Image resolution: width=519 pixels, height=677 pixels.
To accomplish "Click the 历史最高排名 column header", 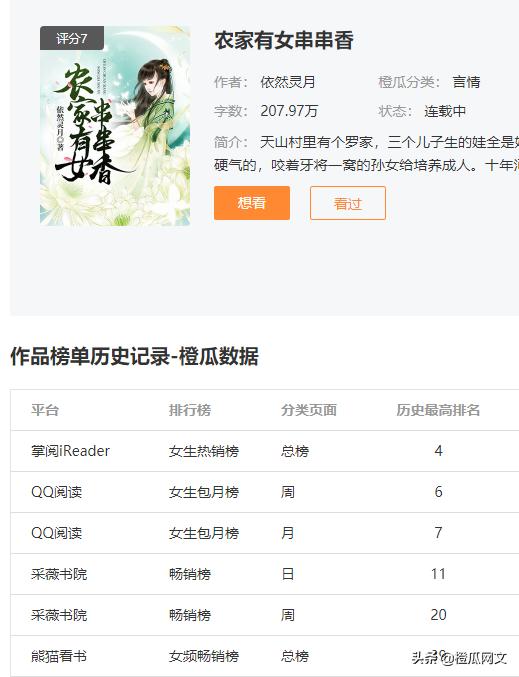I will (438, 410).
